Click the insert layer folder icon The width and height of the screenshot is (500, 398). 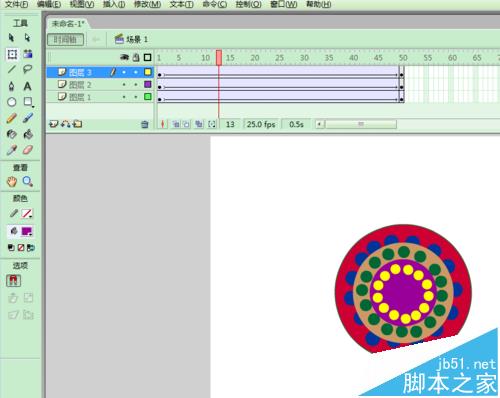coord(77,124)
